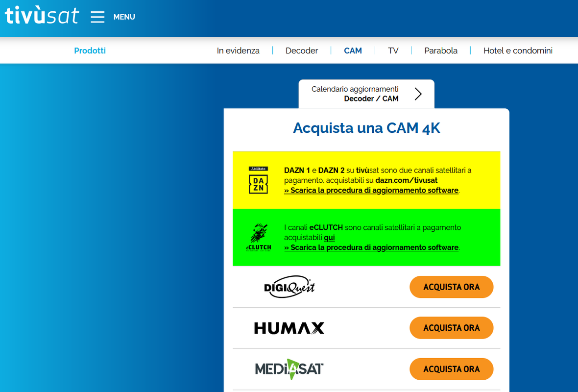Click the Acquista una CAM 4K heading
The width and height of the screenshot is (578, 392).
click(366, 128)
